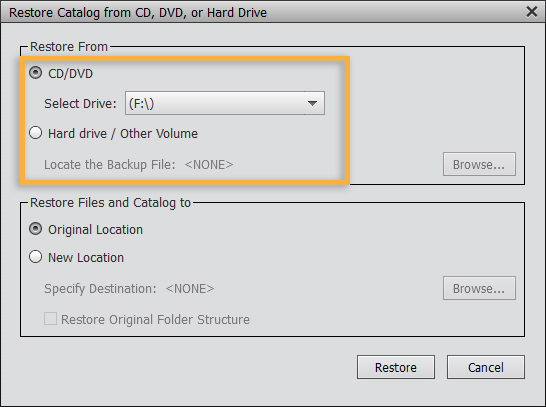Click the 'Restore Original Folder Structure' label text

pos(155,319)
